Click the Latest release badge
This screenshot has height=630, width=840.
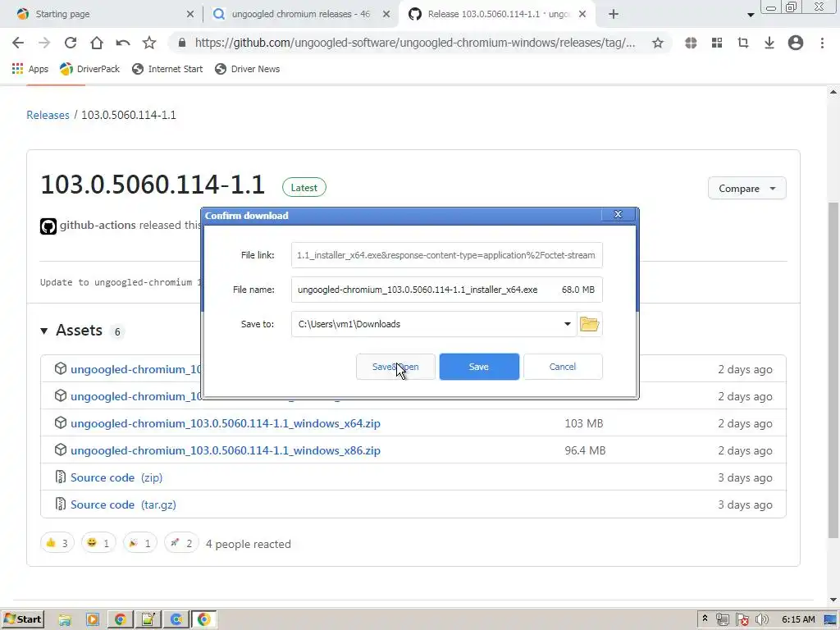point(304,188)
